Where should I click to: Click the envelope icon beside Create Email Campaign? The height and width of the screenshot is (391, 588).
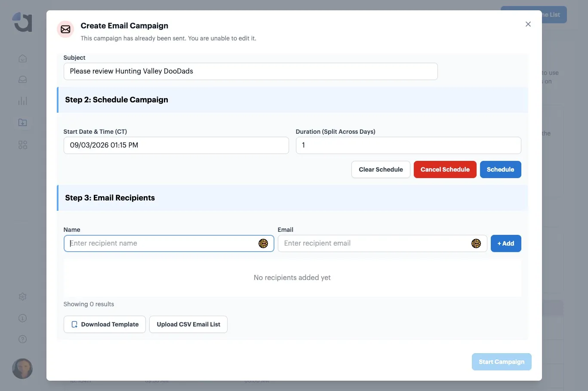point(65,29)
